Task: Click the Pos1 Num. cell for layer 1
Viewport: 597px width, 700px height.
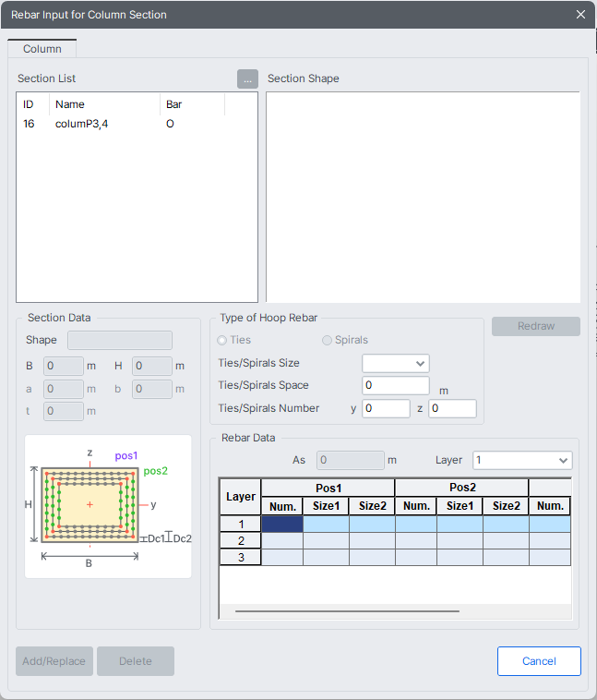Action: 282,525
